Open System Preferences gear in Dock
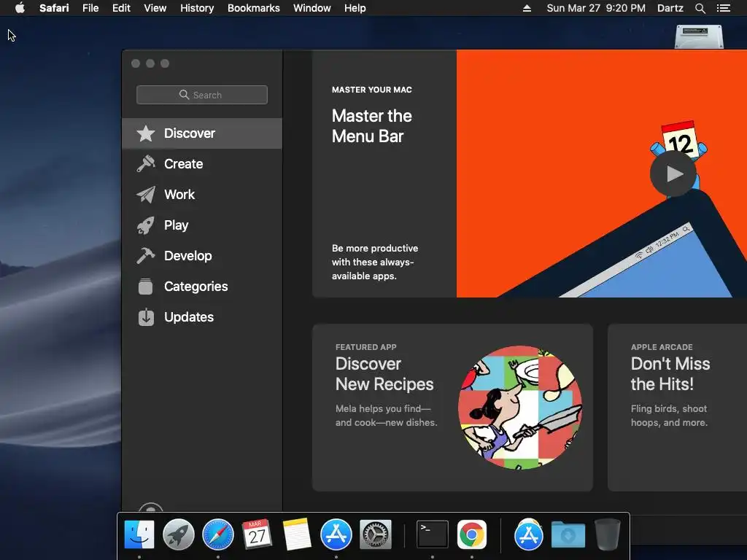This screenshot has height=560, width=747. 376,534
